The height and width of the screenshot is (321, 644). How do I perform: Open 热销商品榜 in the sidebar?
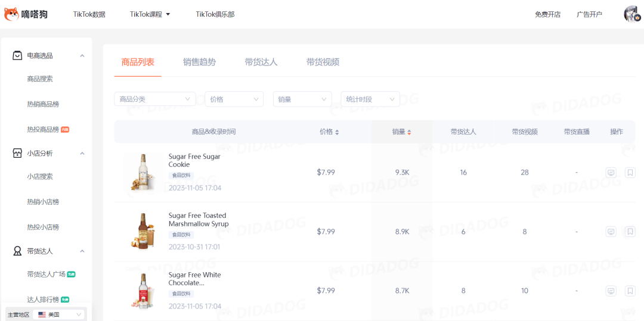[x=43, y=104]
